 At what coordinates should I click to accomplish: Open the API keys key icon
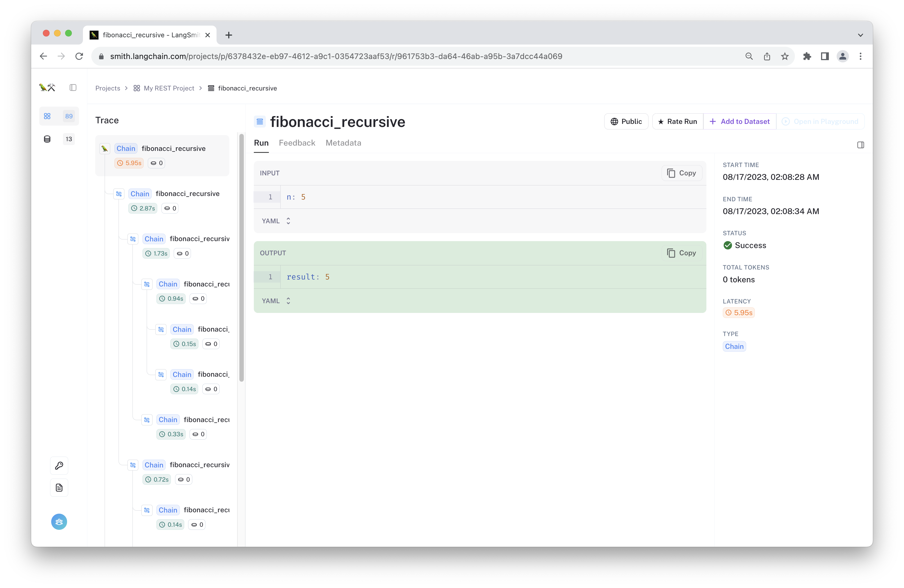pyautogui.click(x=59, y=466)
